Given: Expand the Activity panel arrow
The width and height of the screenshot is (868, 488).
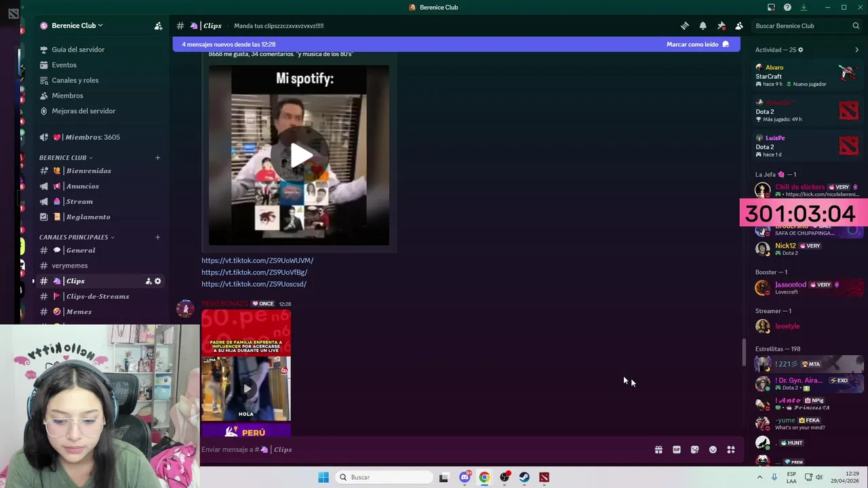Looking at the screenshot, I should tap(856, 49).
